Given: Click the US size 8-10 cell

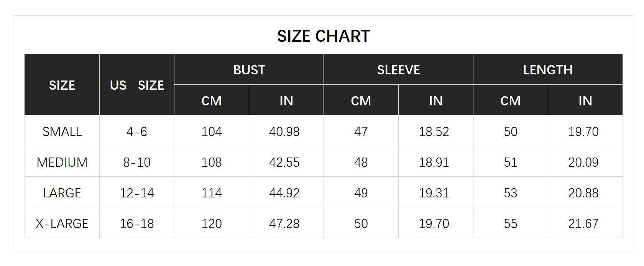Looking at the screenshot, I should pyautogui.click(x=137, y=162).
